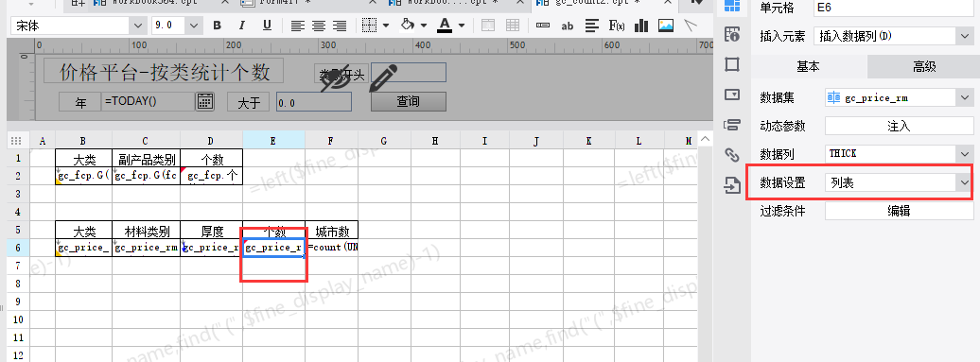Apply font color A icon
This screenshot has width=980, height=362.
(445, 26)
